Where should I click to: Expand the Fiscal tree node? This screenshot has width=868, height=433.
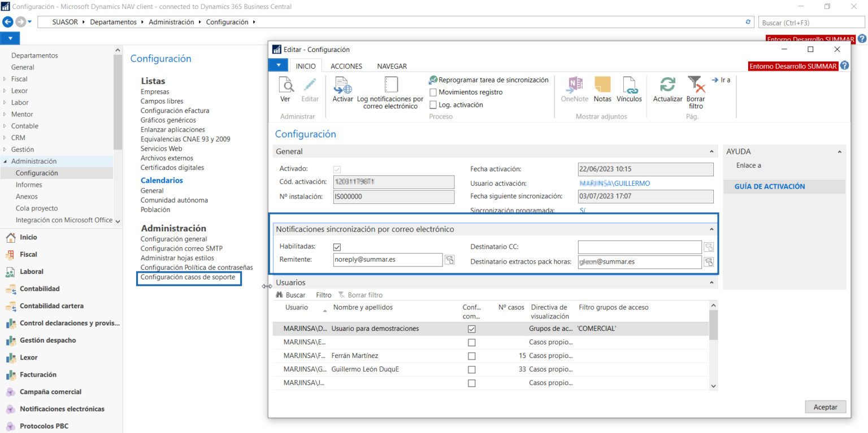5,79
